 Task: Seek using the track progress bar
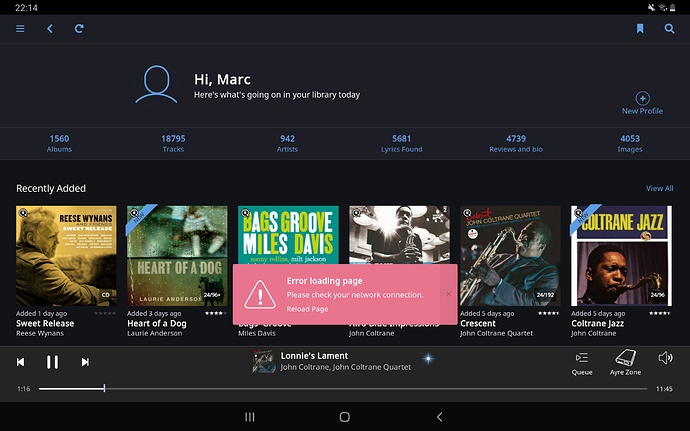pyautogui.click(x=343, y=389)
